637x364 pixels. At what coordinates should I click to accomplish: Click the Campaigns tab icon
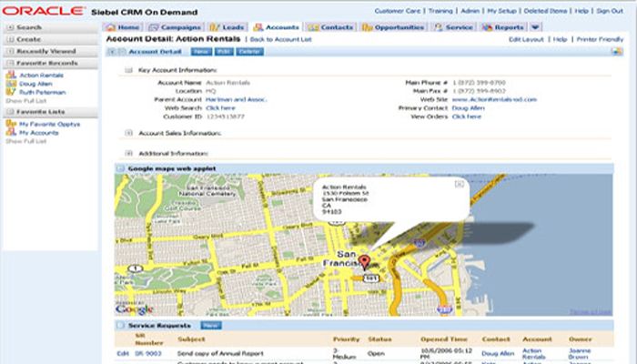[x=153, y=27]
